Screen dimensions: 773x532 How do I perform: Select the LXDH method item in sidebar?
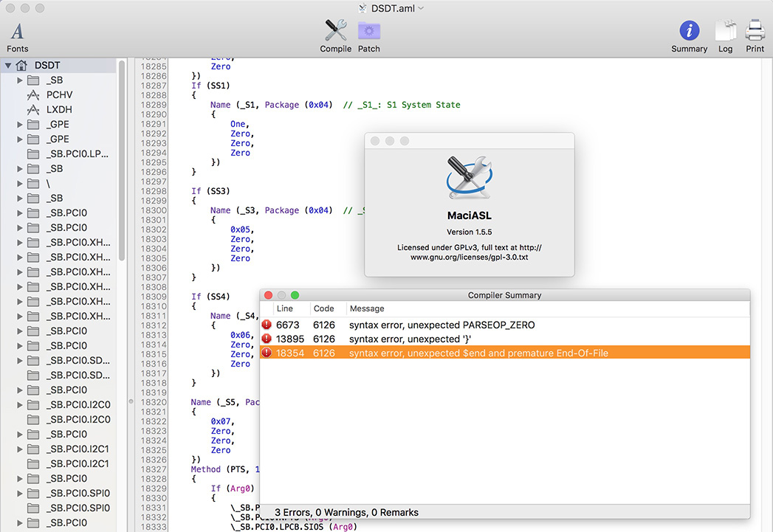(x=59, y=109)
